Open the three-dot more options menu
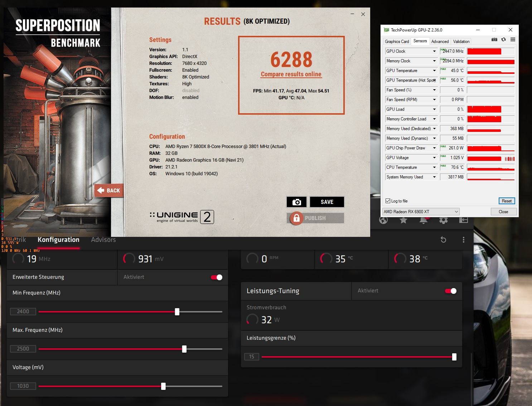This screenshot has width=532, height=406. pos(464,240)
